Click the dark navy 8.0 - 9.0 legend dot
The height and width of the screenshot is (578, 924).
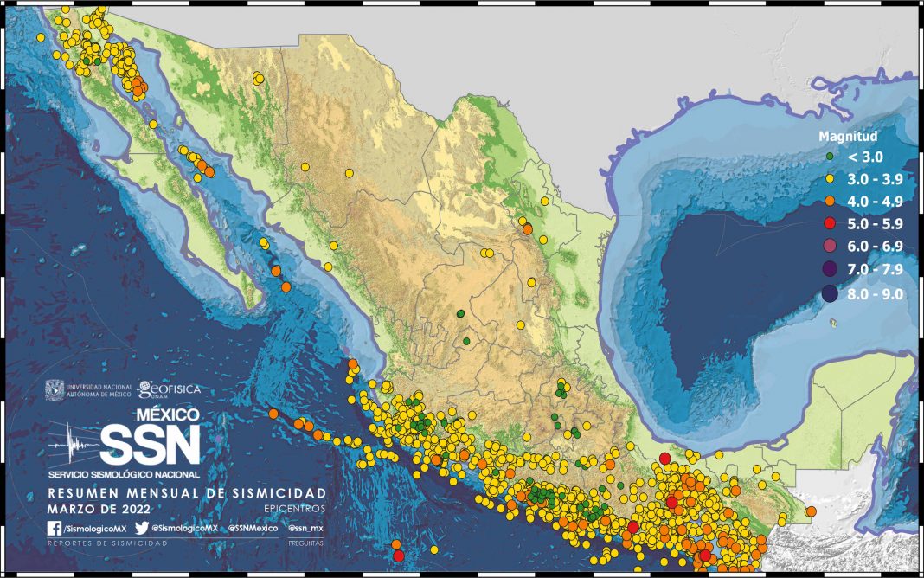(830, 293)
